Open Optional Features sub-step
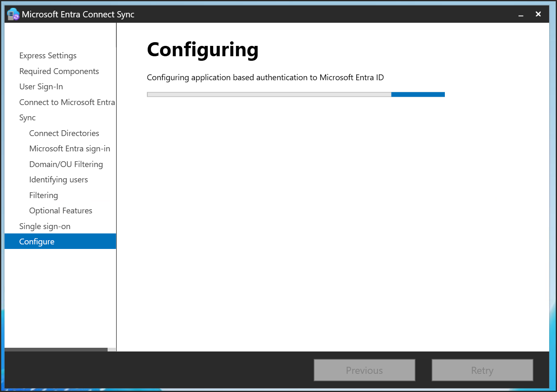 [61, 210]
